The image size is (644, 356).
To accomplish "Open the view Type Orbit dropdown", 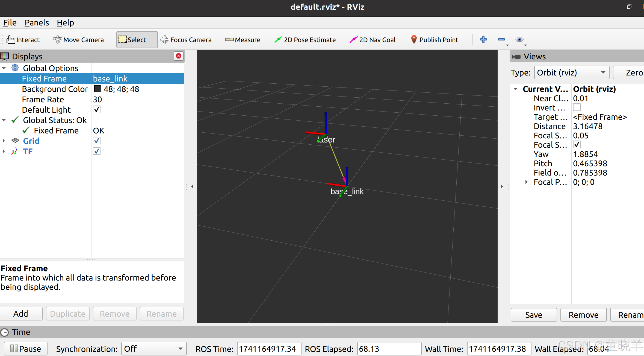I will 571,72.
